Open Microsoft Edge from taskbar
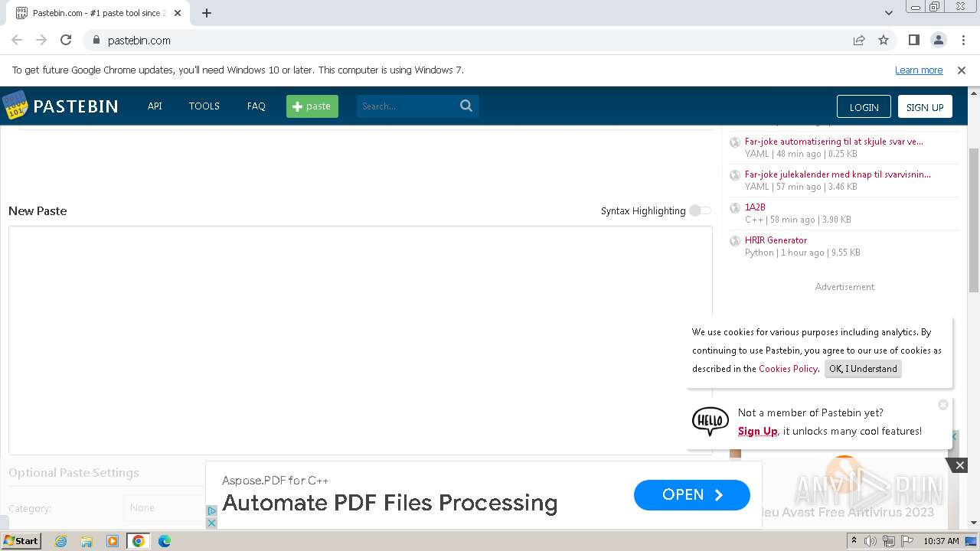Viewport: 980px width, 551px height. click(x=164, y=541)
